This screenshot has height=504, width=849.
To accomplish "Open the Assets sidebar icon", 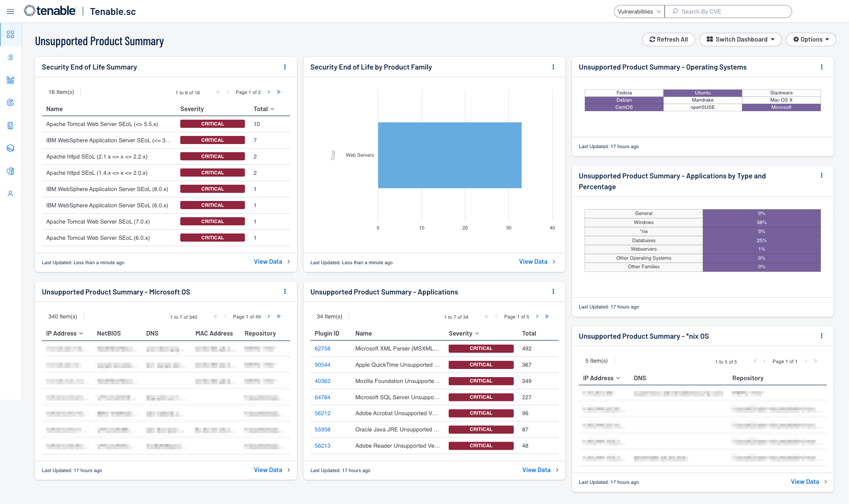I will coord(10,80).
